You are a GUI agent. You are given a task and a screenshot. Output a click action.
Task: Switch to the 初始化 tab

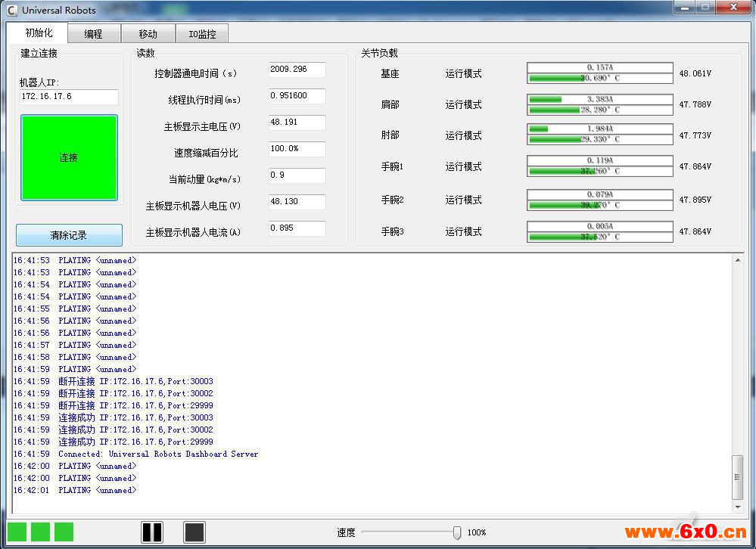pos(39,33)
